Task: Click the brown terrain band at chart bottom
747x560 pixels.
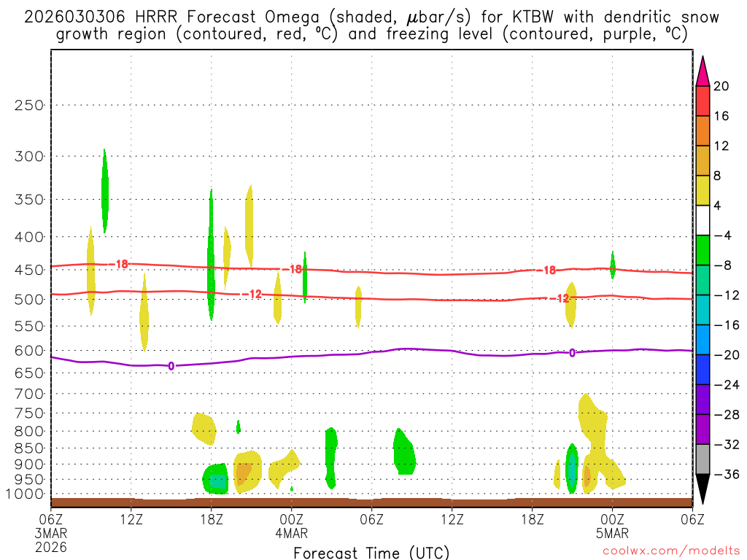Action: 371,503
